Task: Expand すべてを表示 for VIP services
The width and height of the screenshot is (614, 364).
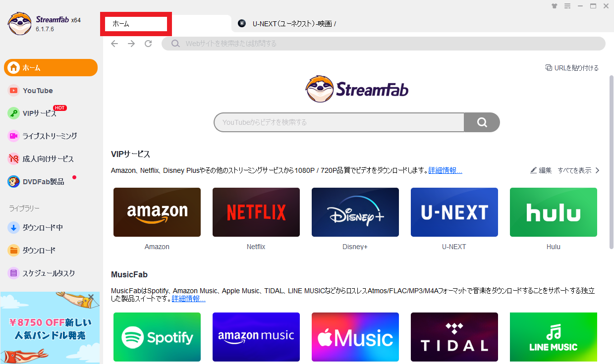Action: click(579, 170)
